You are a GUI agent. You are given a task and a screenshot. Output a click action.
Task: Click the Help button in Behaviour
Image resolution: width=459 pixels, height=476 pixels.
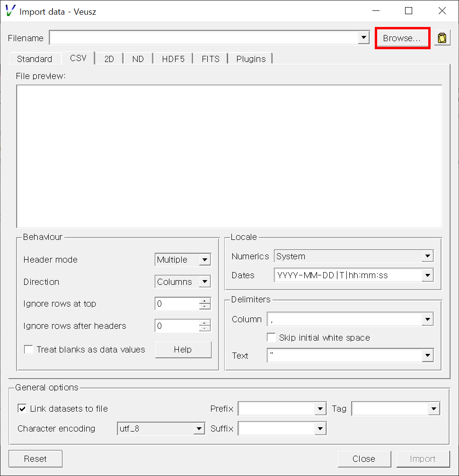[183, 349]
